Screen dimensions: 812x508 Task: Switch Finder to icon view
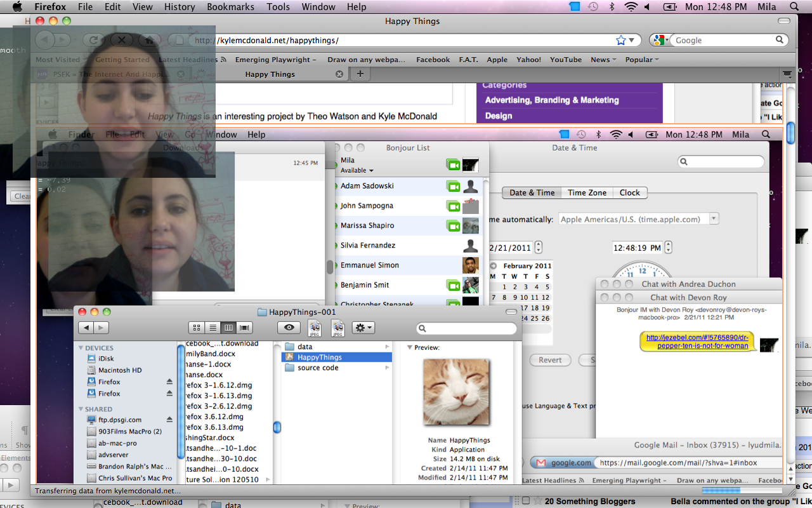pos(197,328)
